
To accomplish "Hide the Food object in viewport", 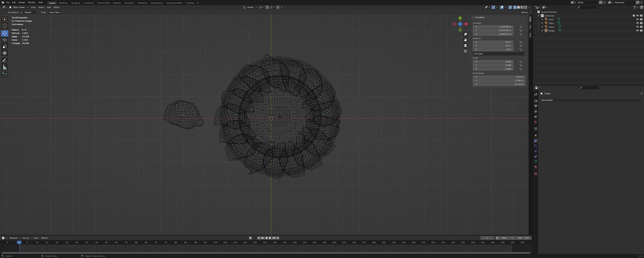I will (637, 19).
